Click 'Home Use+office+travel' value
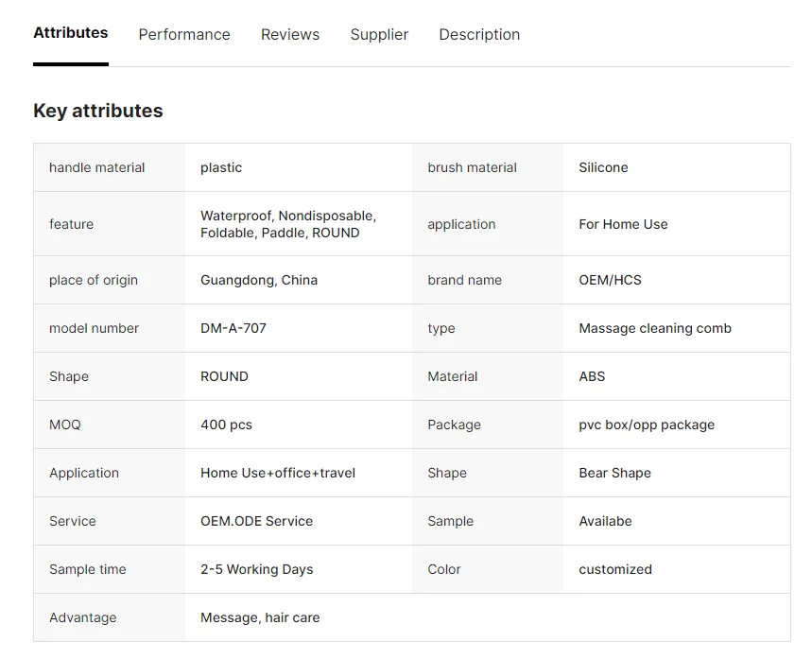The height and width of the screenshot is (659, 812). point(278,473)
